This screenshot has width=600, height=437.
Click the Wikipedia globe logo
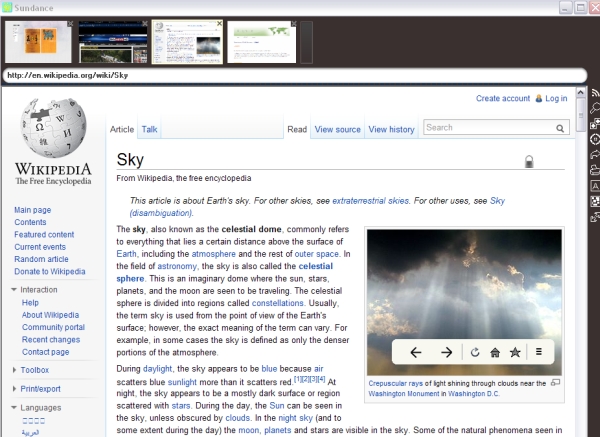[x=53, y=127]
